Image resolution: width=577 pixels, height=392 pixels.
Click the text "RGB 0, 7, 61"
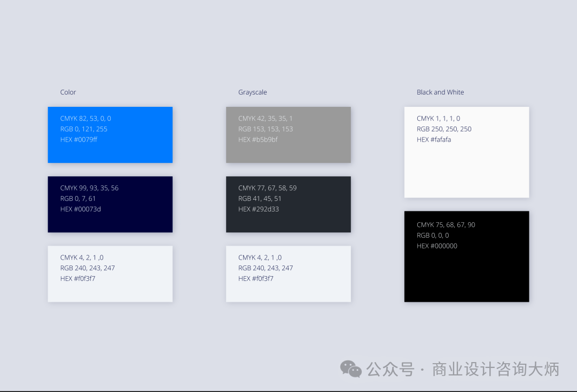point(77,199)
